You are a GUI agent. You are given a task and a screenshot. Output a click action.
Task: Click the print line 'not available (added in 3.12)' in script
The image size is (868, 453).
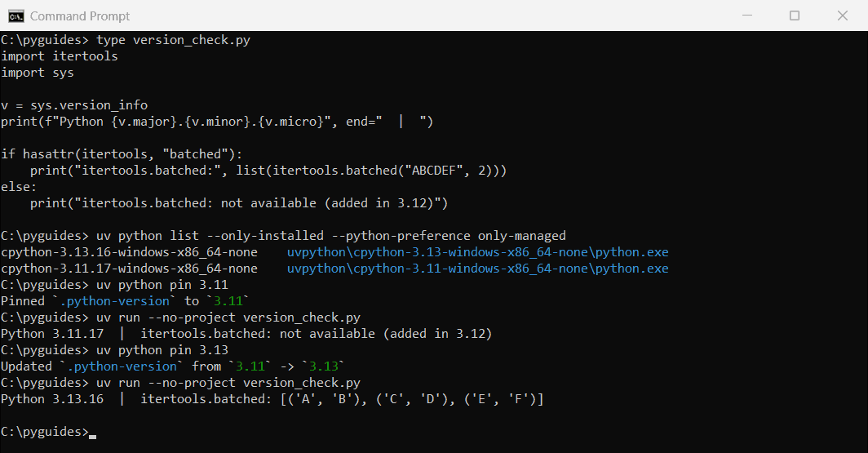point(239,203)
